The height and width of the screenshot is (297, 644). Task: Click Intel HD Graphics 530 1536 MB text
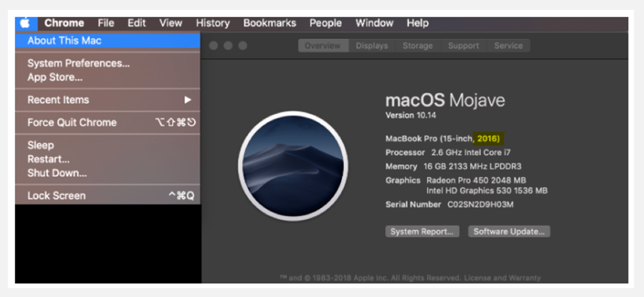(x=487, y=190)
